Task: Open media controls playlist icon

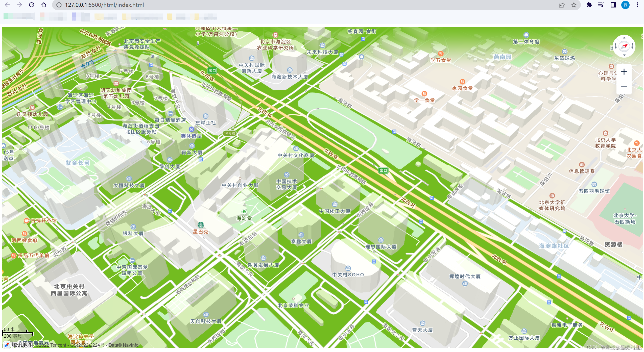Action: pyautogui.click(x=601, y=5)
